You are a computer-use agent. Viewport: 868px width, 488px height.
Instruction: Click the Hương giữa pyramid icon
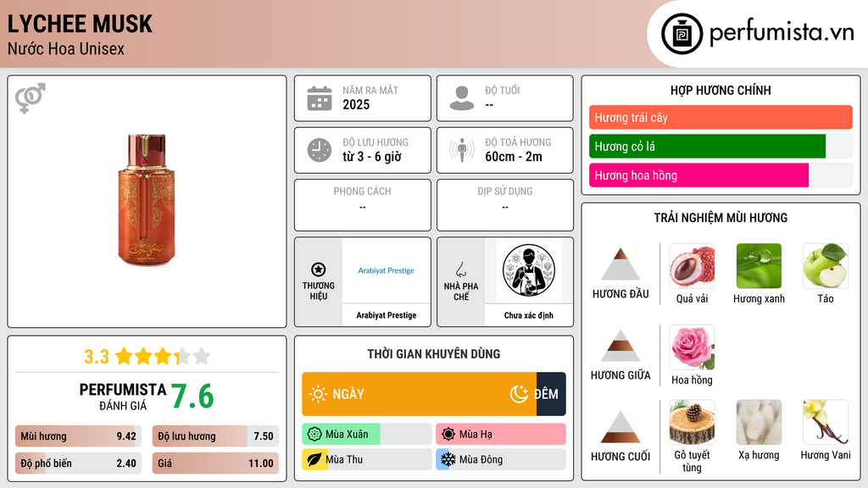pos(620,346)
